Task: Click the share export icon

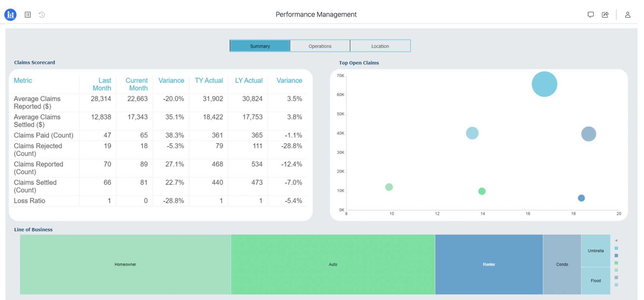Action: 605,15
